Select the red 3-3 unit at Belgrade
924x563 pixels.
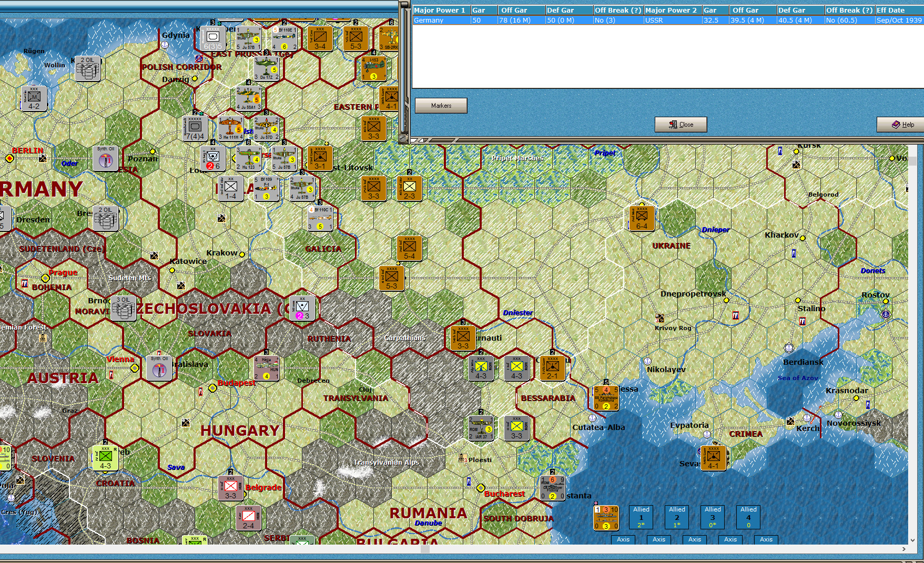click(230, 488)
